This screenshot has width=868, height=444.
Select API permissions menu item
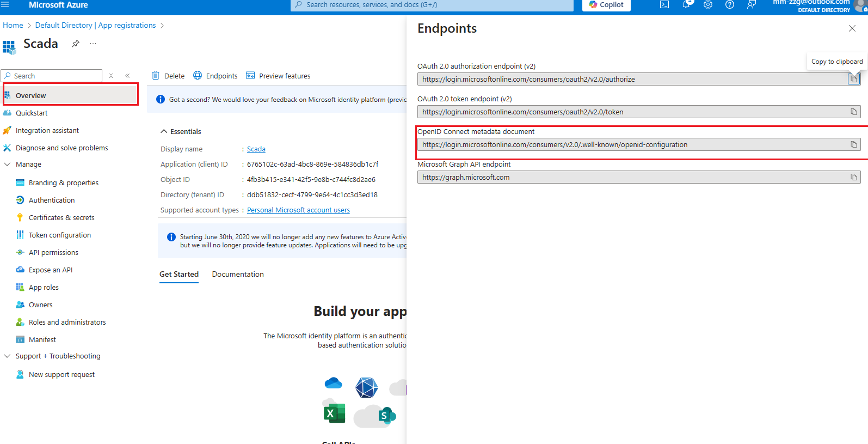[x=53, y=253]
